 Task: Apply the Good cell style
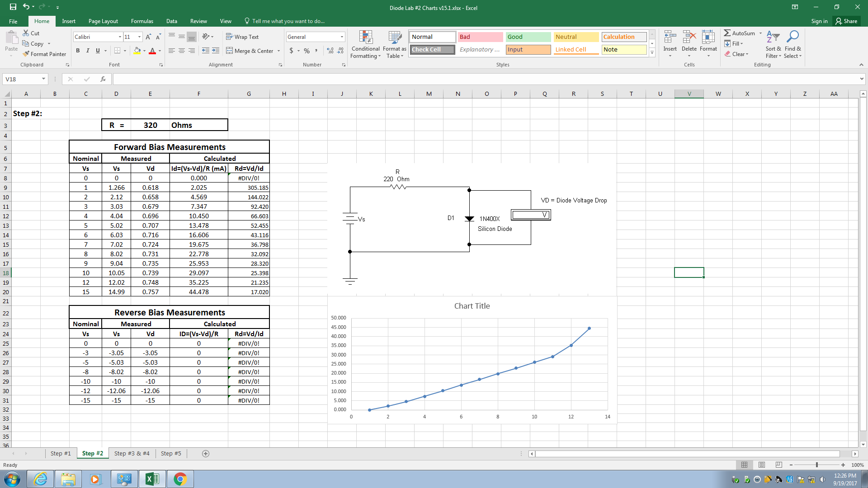pos(528,37)
